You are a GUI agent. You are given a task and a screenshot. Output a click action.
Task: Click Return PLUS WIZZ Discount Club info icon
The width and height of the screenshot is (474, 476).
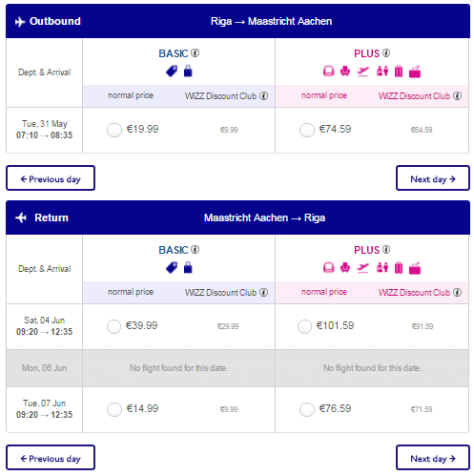click(x=457, y=292)
